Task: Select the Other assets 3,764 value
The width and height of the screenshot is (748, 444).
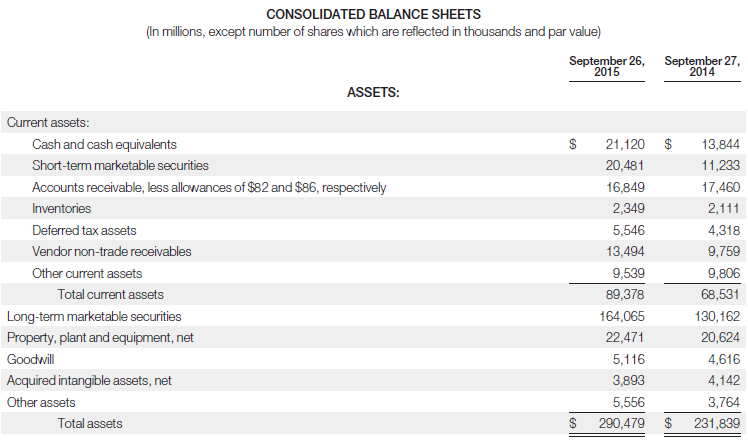Action: point(724,402)
